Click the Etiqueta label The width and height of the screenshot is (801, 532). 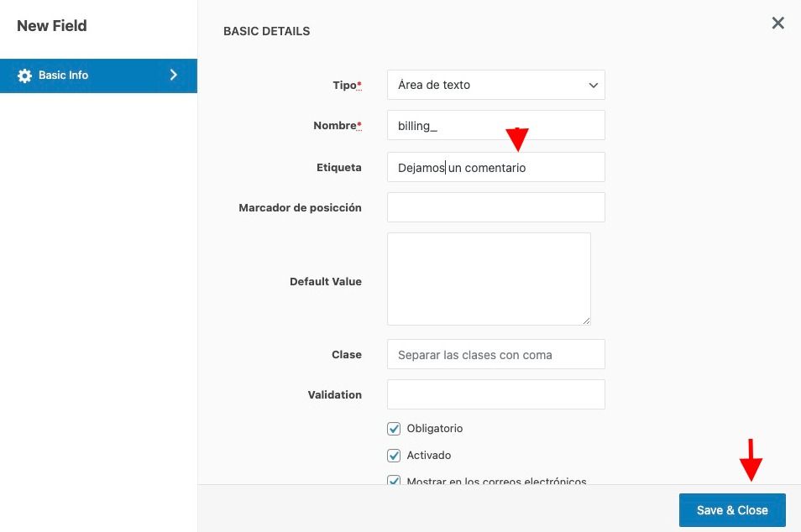(338, 168)
